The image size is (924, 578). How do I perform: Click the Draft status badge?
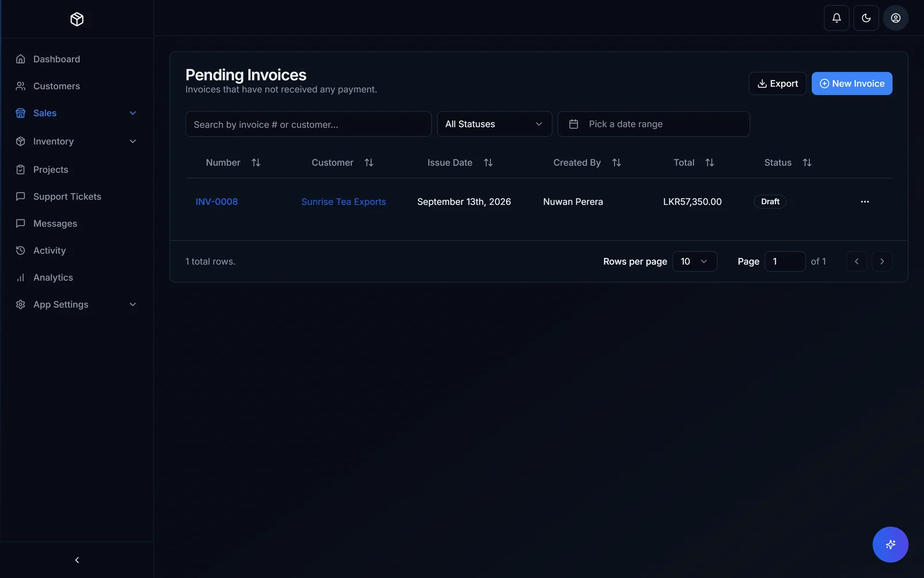(770, 202)
